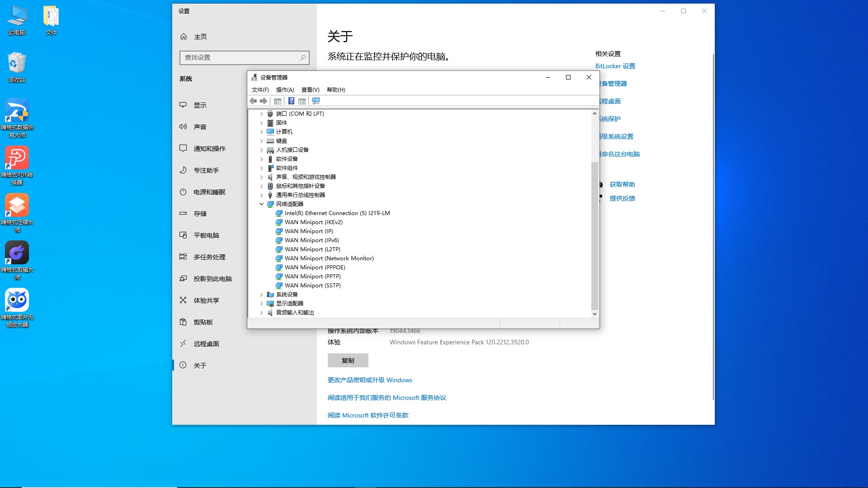Image resolution: width=868 pixels, height=488 pixels.
Task: Expand the 键盘 category
Action: [x=261, y=141]
